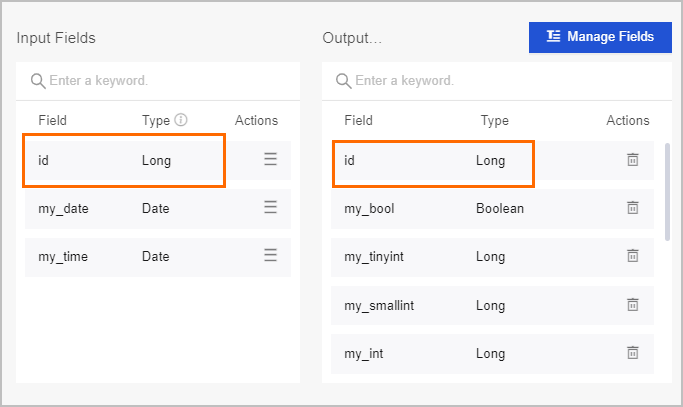
Task: Click the actions menu icon for my_date row
Action: tap(270, 208)
